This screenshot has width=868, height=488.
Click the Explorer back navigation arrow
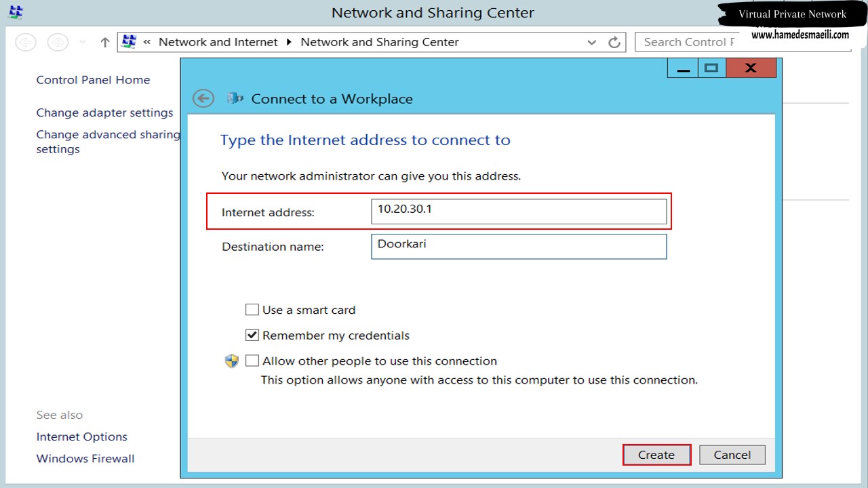coord(26,42)
